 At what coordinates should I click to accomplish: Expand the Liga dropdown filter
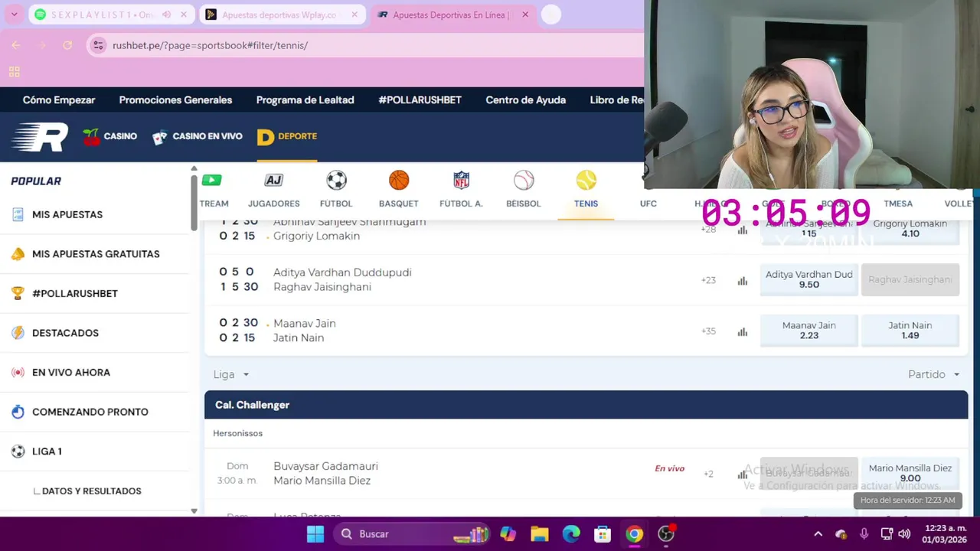pyautogui.click(x=231, y=374)
